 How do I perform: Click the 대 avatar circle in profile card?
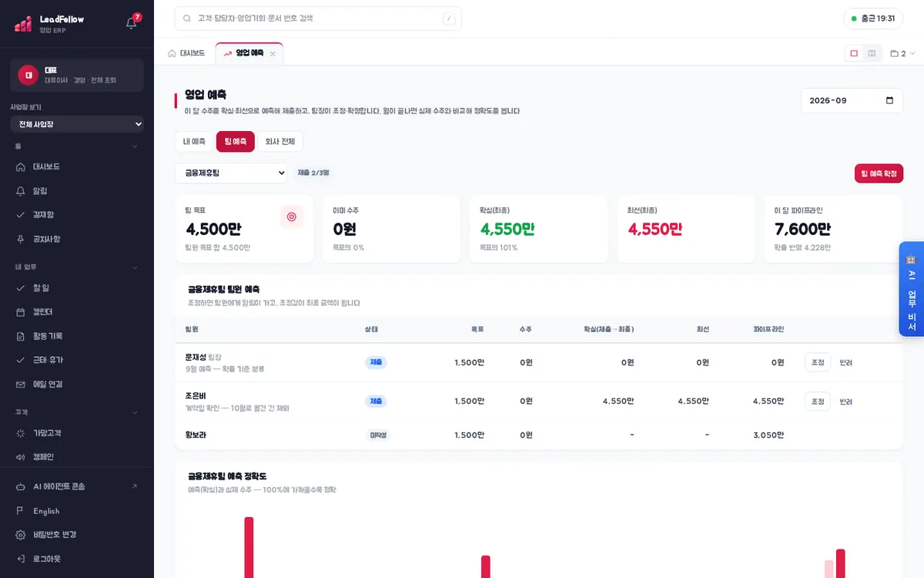click(28, 75)
